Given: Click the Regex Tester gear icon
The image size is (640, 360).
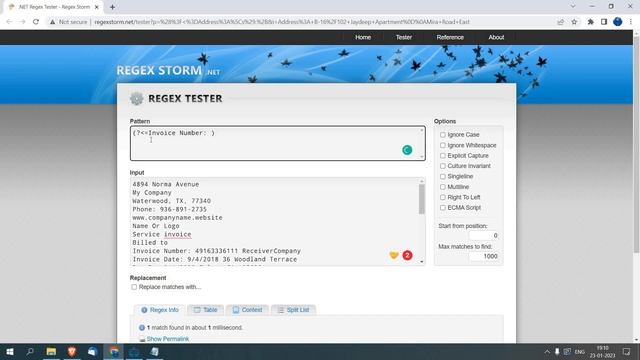Looking at the screenshot, I should pyautogui.click(x=136, y=98).
